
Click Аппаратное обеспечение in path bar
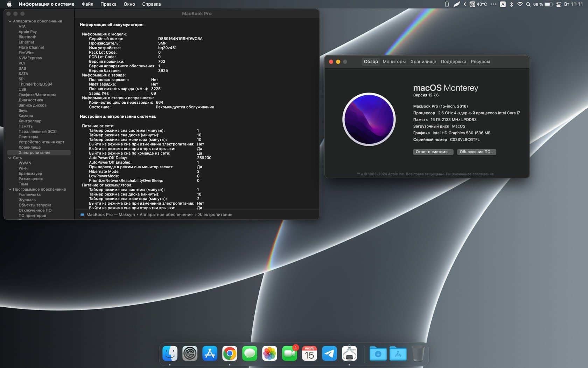tap(166, 214)
